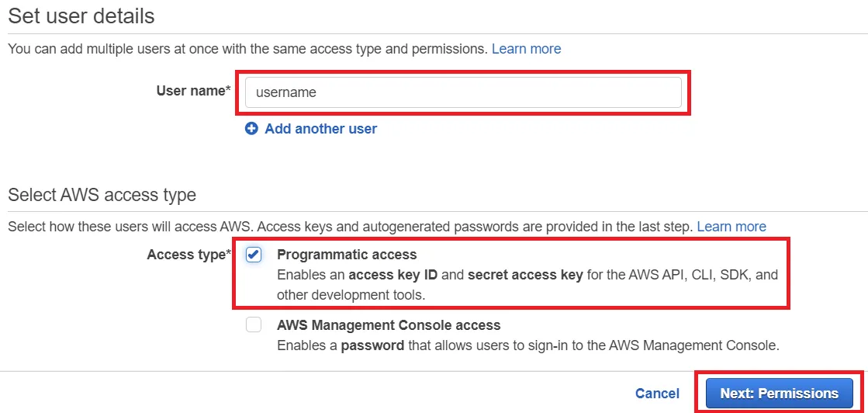The height and width of the screenshot is (413, 868).
Task: Enable the AWS Management Console access checkbox
Action: 254,325
